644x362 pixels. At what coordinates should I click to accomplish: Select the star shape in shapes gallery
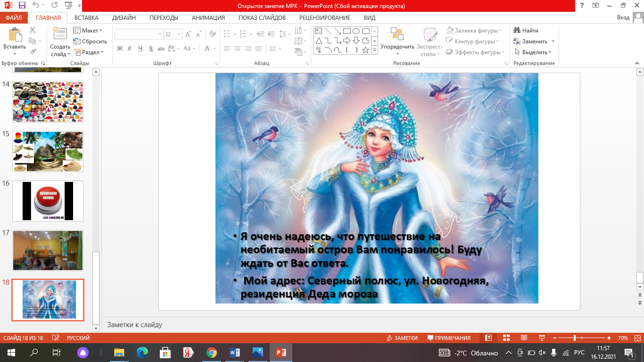(365, 49)
